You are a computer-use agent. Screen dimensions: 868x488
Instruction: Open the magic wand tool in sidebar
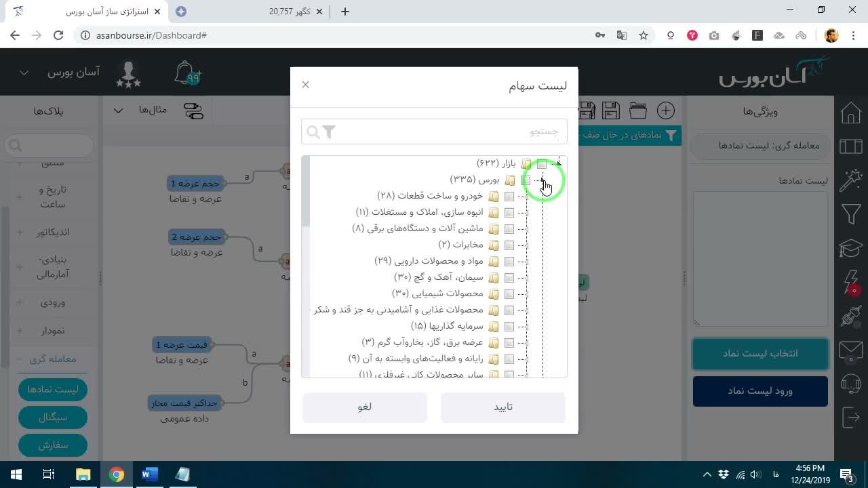pos(851,180)
